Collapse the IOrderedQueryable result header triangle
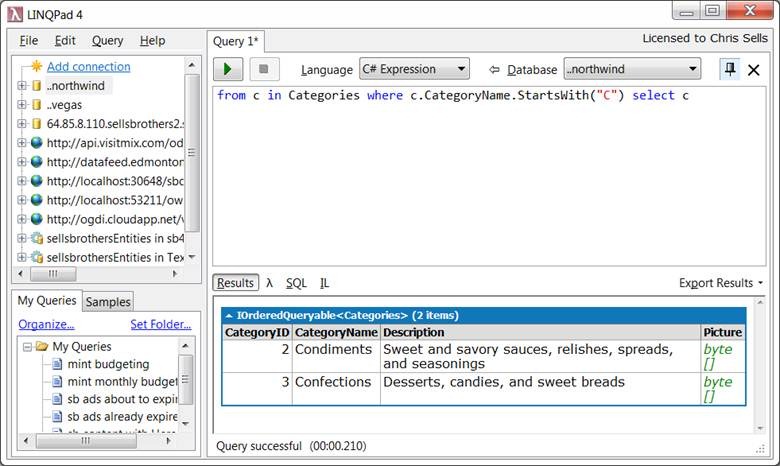This screenshot has width=780, height=466. click(229, 315)
